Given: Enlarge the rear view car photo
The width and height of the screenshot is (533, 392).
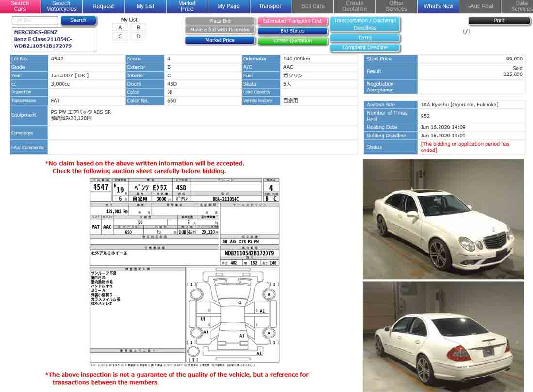Looking at the screenshot, I should tap(443, 336).
